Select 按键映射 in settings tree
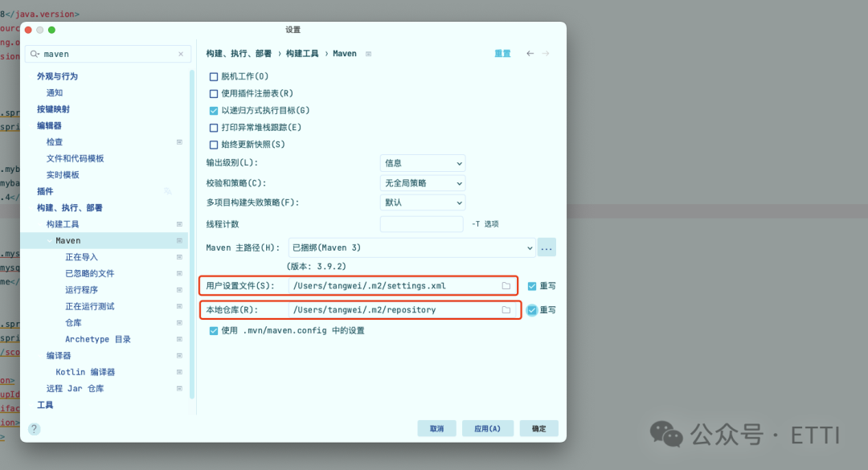This screenshot has height=470, width=868. pos(53,109)
